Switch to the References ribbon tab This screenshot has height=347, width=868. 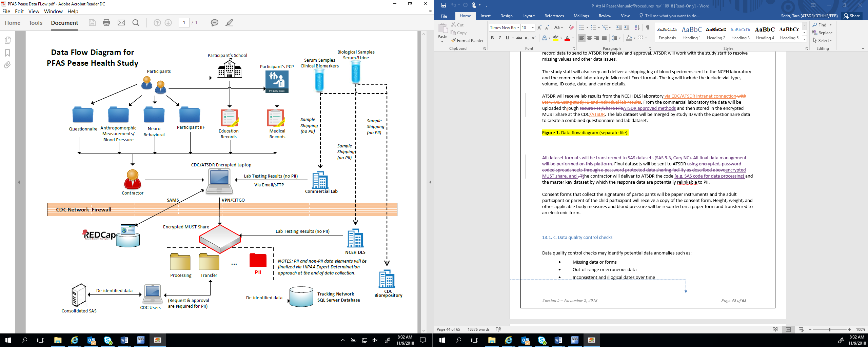coord(554,16)
